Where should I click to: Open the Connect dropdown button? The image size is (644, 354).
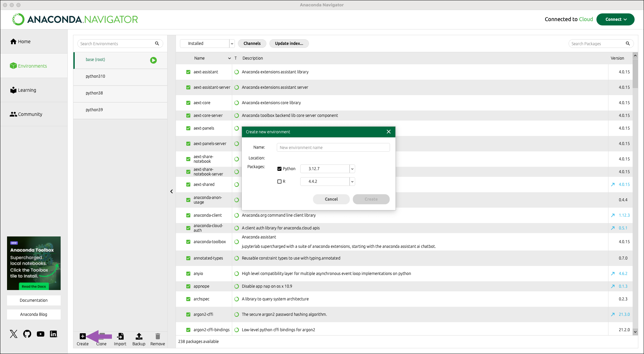pos(616,19)
